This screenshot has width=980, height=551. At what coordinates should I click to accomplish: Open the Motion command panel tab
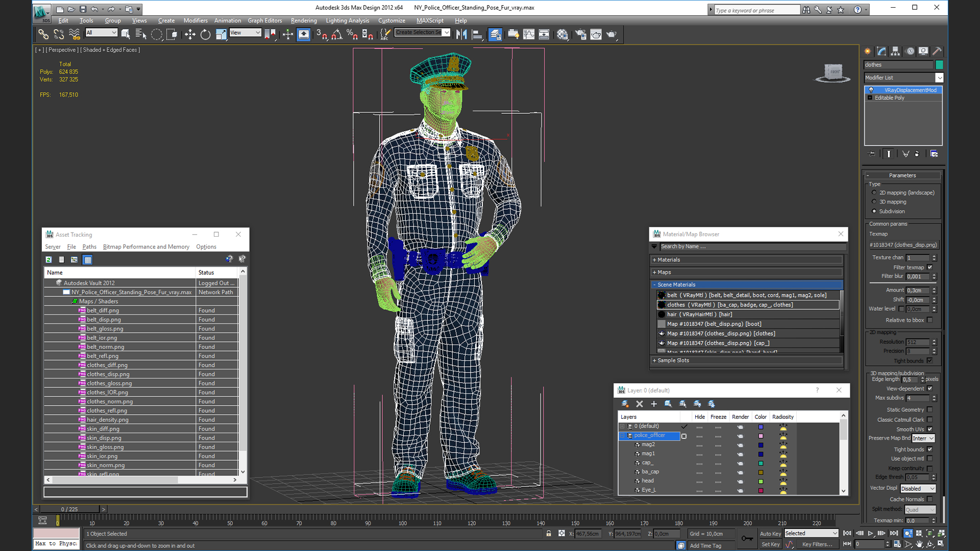coord(910,51)
